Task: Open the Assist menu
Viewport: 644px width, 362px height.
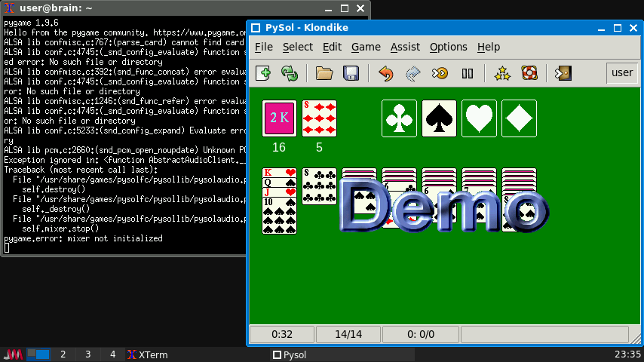Action: click(x=405, y=47)
